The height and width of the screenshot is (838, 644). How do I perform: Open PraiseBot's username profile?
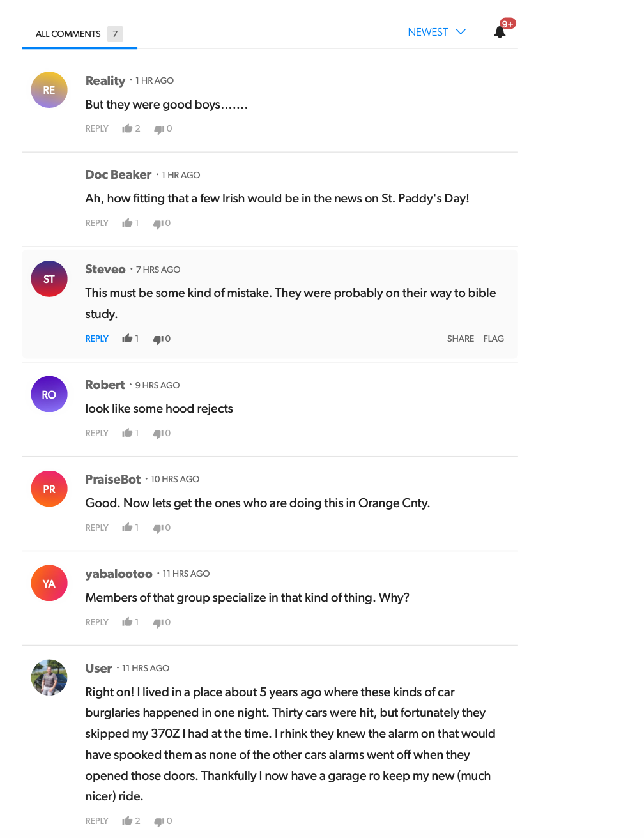[x=113, y=479]
